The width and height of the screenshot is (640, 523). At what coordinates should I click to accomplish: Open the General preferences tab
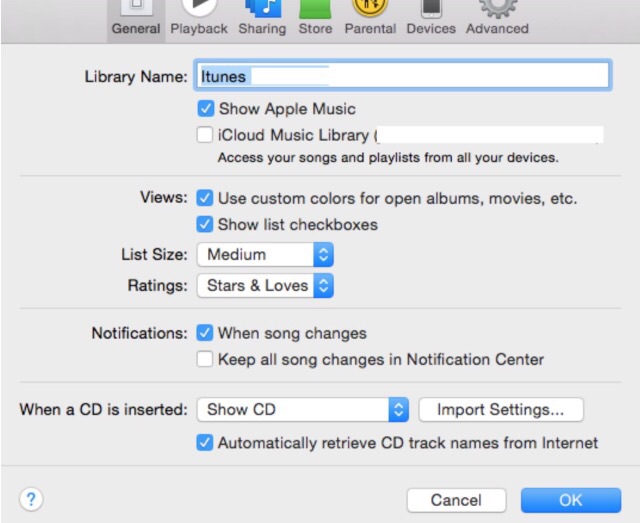pos(136,20)
